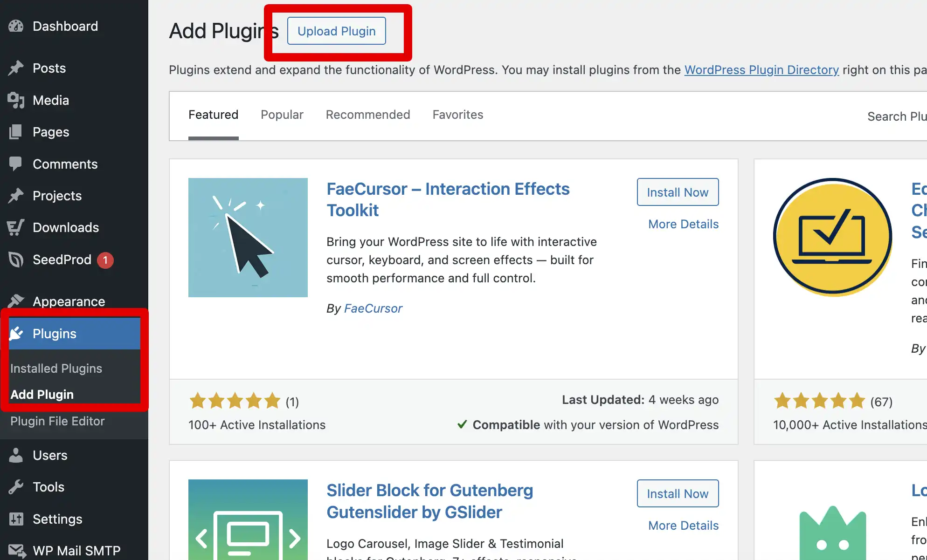Install the FaeCursor plugin now
The height and width of the screenshot is (560, 927).
677,192
